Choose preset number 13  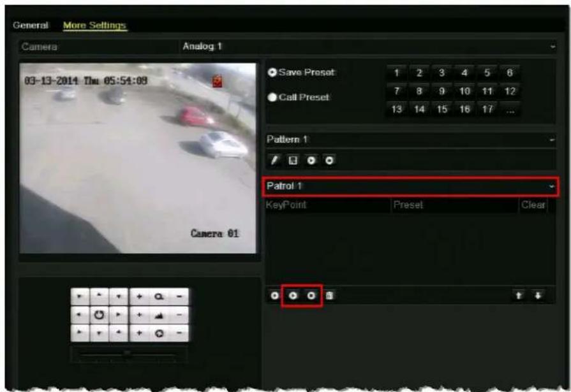point(397,109)
